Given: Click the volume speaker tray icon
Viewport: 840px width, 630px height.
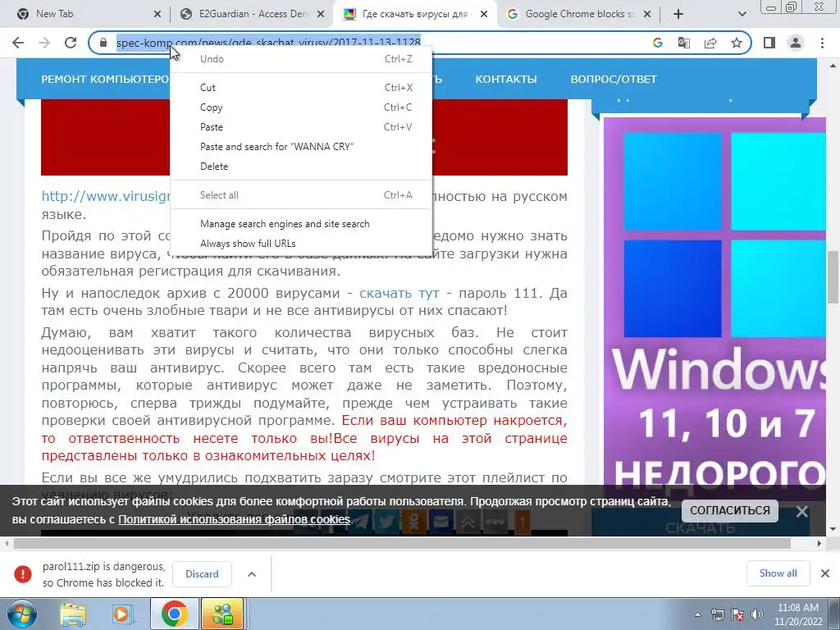Looking at the screenshot, I should click(x=757, y=614).
